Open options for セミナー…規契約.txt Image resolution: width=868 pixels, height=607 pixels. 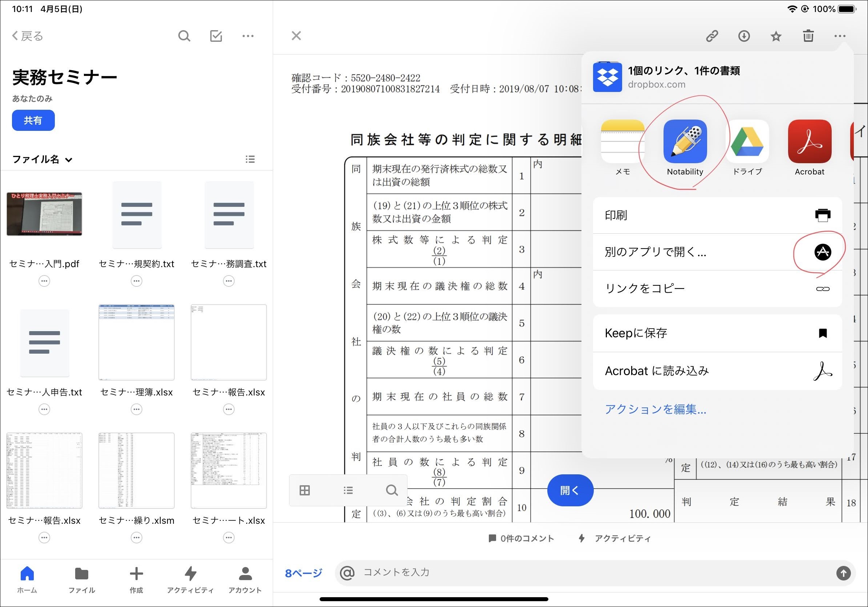pyautogui.click(x=137, y=281)
